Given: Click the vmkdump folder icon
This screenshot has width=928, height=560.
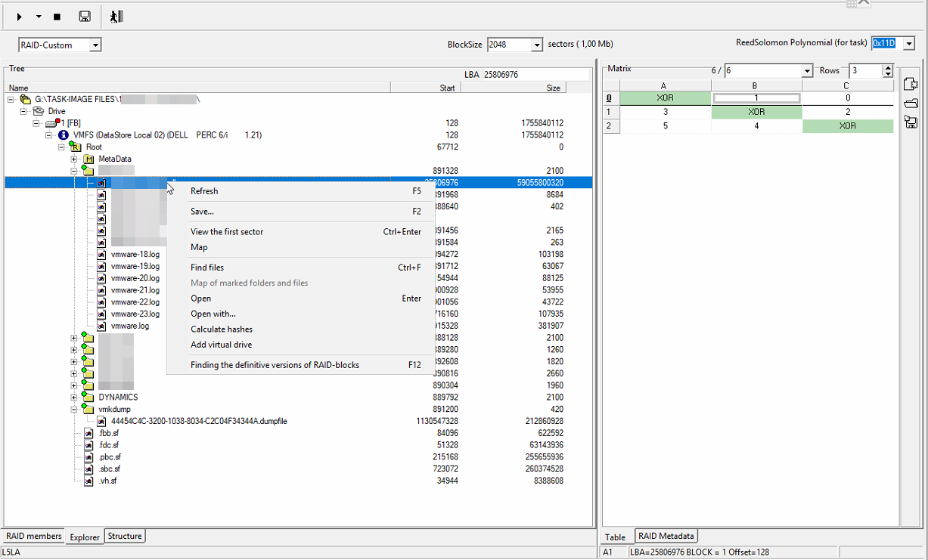Looking at the screenshot, I should (88, 409).
